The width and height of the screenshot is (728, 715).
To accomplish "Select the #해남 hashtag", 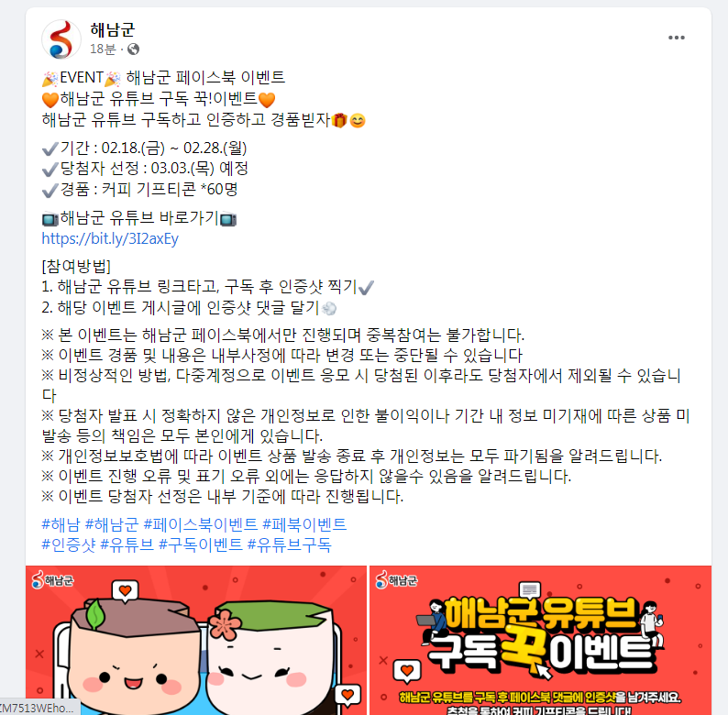I will (61, 524).
